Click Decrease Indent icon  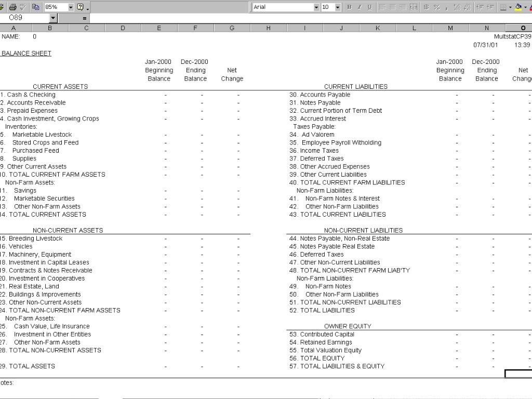tap(480, 7)
